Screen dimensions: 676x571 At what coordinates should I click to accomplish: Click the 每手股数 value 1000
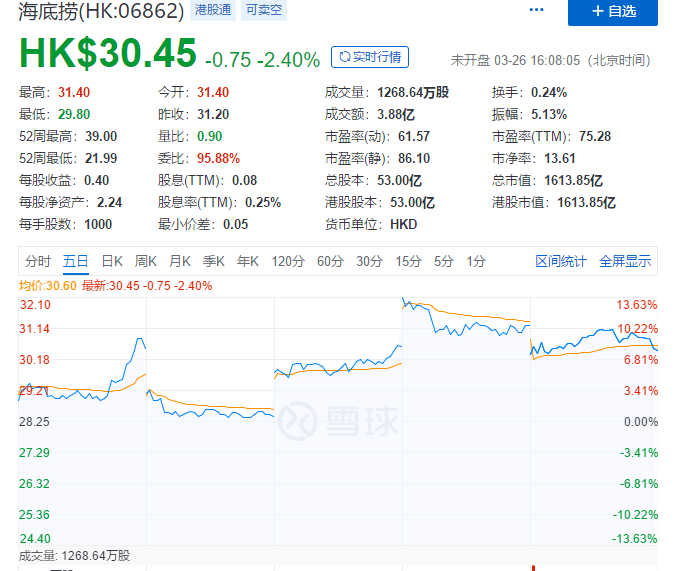(98, 224)
